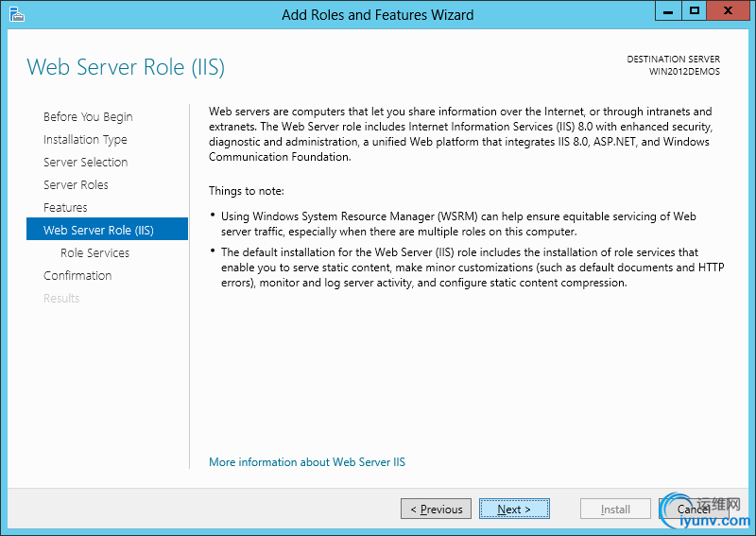Click the Web Server Role (IIS) page heading
This screenshot has height=536, width=756.
(x=126, y=67)
